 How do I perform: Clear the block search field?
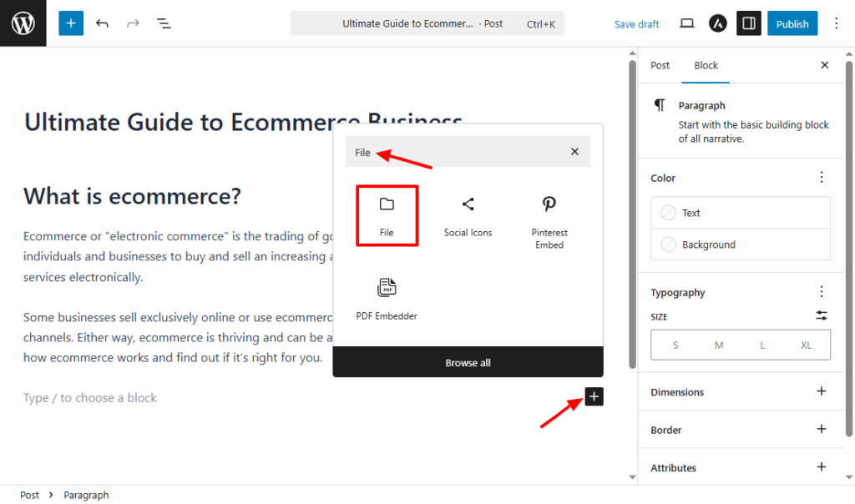(574, 152)
